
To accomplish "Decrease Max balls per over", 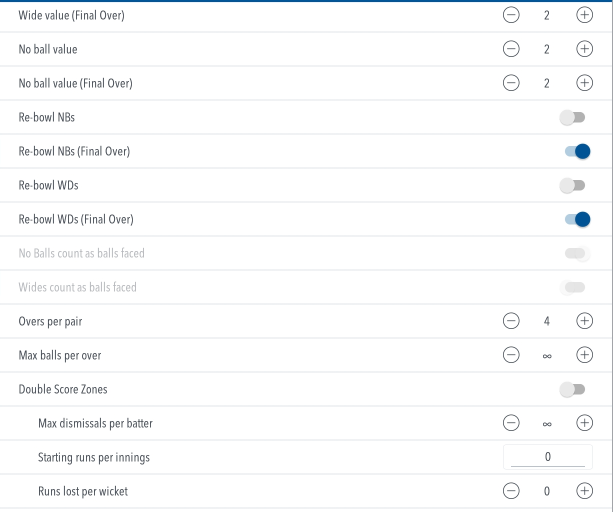I will click(x=511, y=355).
